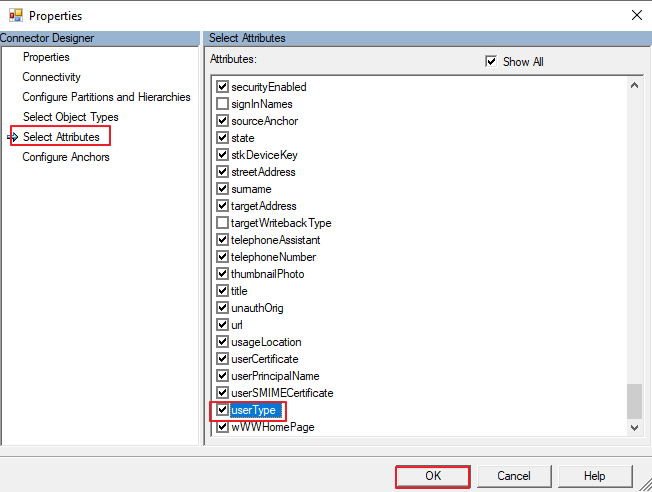
Task: Select the securityEnabled attribute name
Action: coord(269,87)
